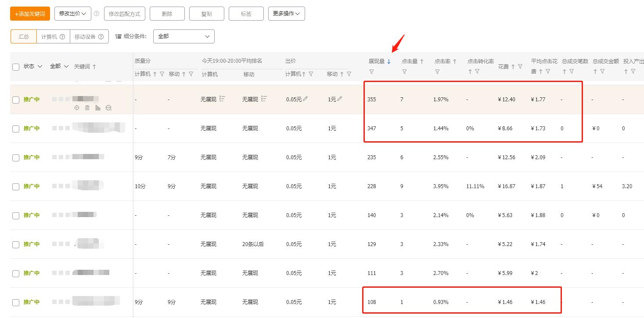The height and width of the screenshot is (318, 644).
Task: Expand the 更多操作 dropdown
Action: pos(286,14)
